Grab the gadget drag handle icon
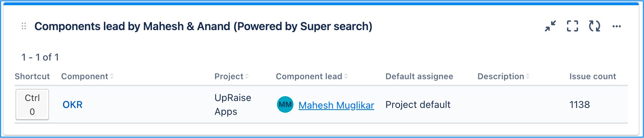644x138 pixels. (x=24, y=26)
